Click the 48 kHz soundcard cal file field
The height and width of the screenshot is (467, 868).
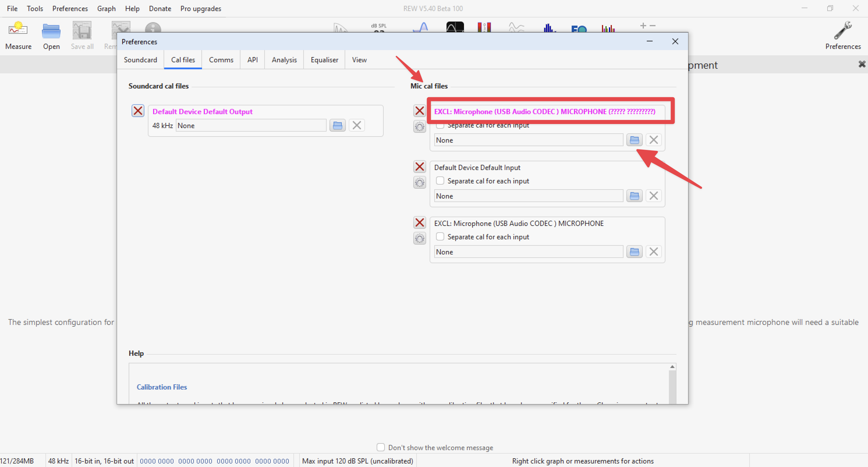click(x=251, y=125)
